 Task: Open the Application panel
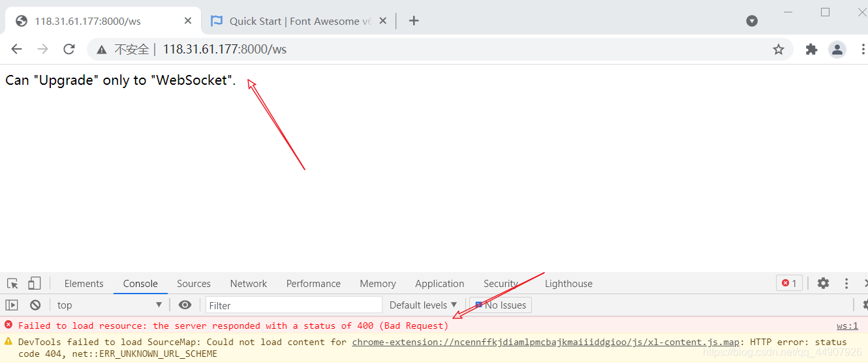pyautogui.click(x=440, y=284)
